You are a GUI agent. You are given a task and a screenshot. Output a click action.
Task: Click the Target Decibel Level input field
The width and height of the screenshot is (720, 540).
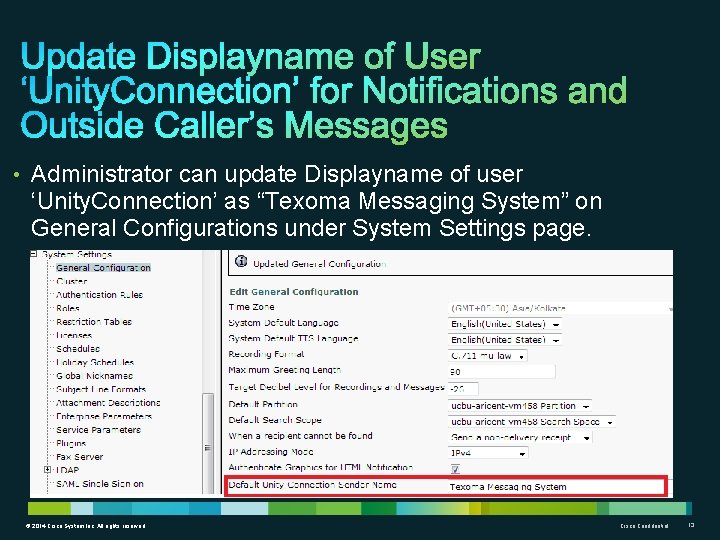463,389
